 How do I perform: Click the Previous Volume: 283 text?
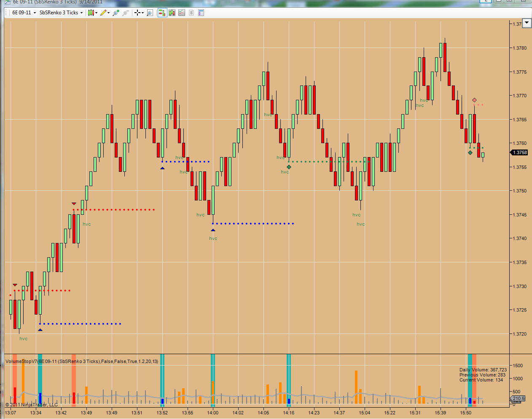[x=482, y=375]
